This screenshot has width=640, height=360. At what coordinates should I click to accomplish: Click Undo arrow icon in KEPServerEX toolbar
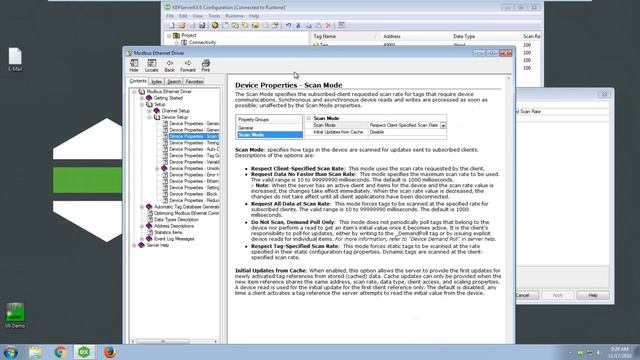289,25
